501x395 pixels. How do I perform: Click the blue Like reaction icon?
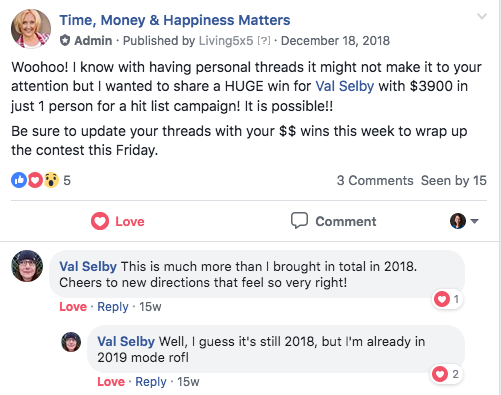point(19,180)
